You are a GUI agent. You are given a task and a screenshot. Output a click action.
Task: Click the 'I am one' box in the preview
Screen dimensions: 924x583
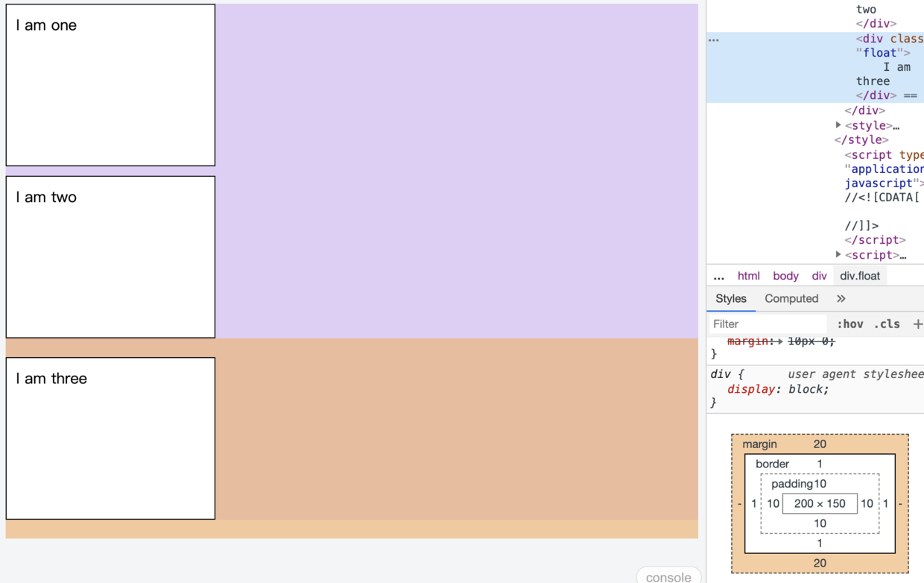point(110,85)
